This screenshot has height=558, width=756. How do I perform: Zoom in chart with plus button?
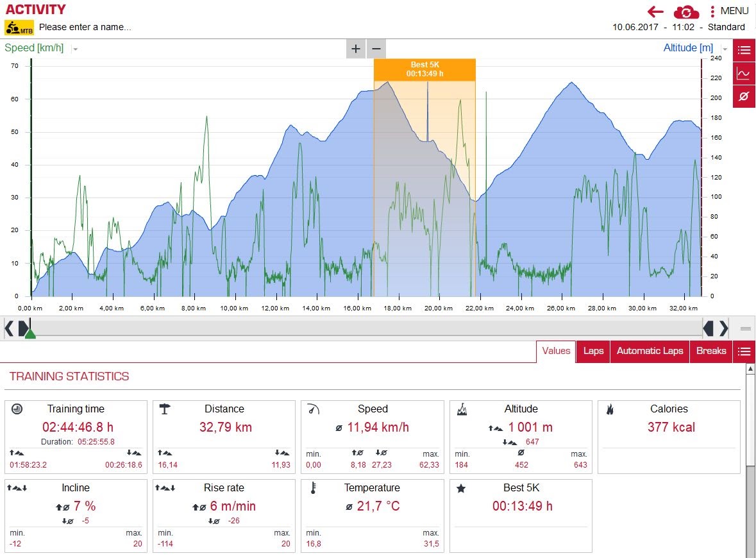pos(356,49)
